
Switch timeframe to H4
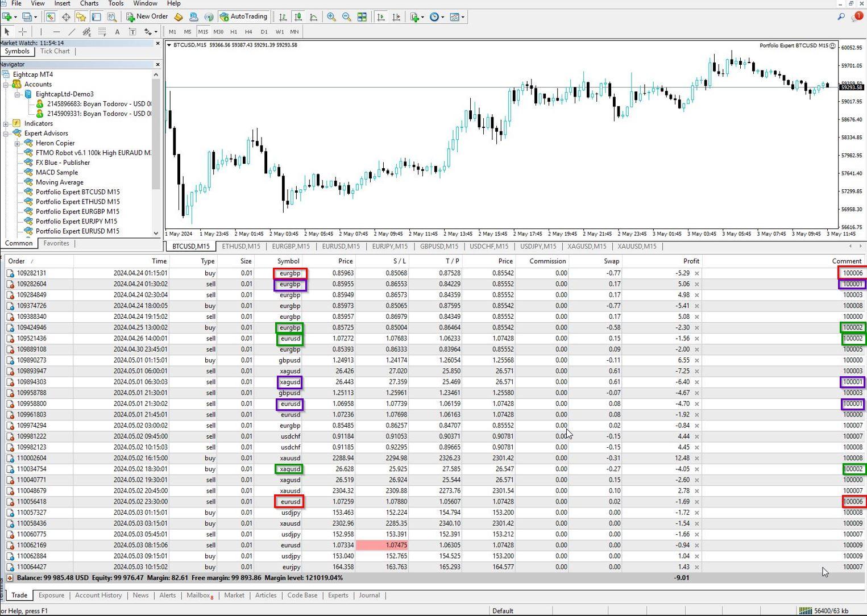tap(248, 32)
